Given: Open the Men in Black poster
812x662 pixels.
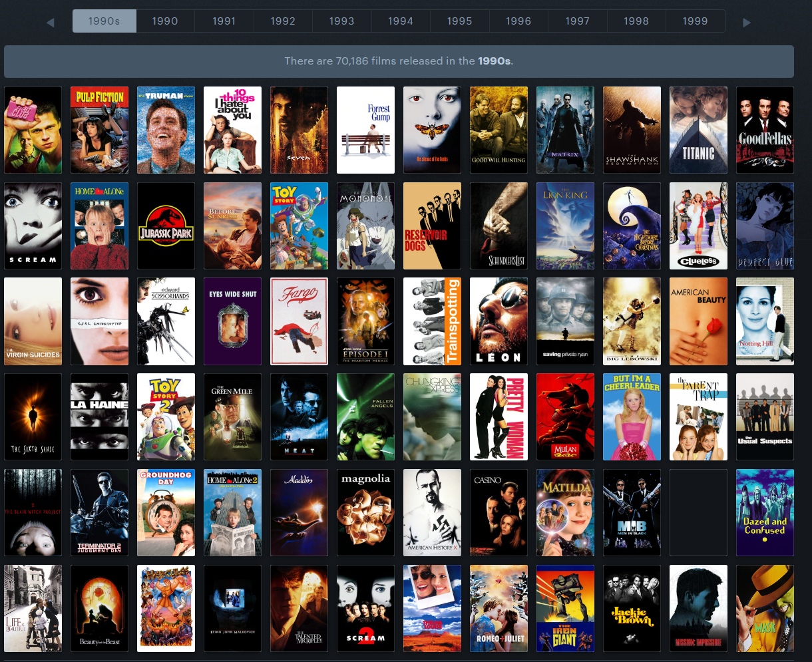Looking at the screenshot, I should click(x=632, y=513).
